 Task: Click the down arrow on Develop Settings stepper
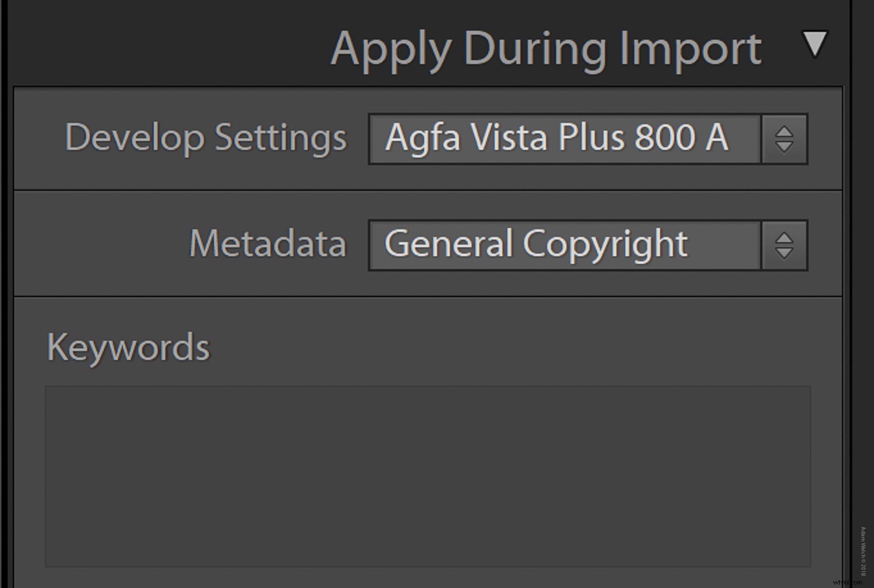pos(784,145)
